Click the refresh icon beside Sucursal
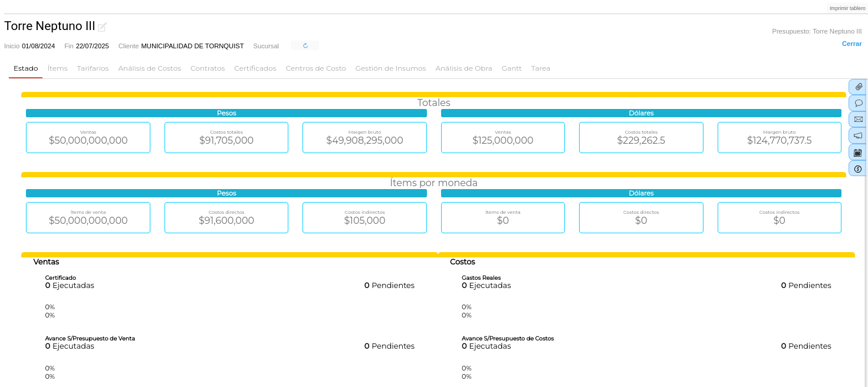 tap(305, 46)
